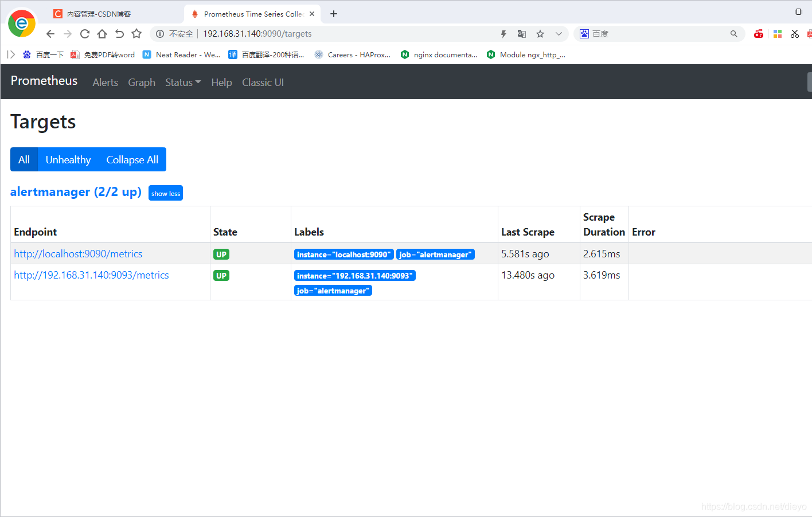Image resolution: width=812 pixels, height=517 pixels.
Task: Click UP state badge for localhost:9090
Action: pos(221,254)
